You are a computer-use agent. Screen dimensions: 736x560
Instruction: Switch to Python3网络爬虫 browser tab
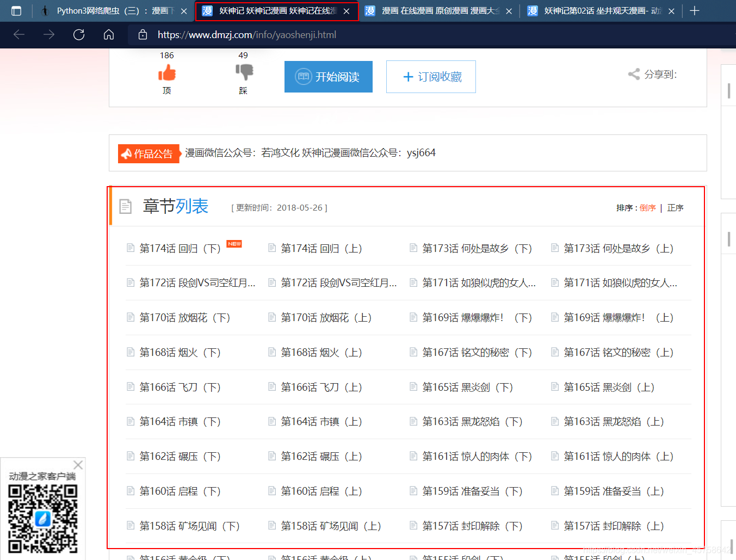[114, 11]
